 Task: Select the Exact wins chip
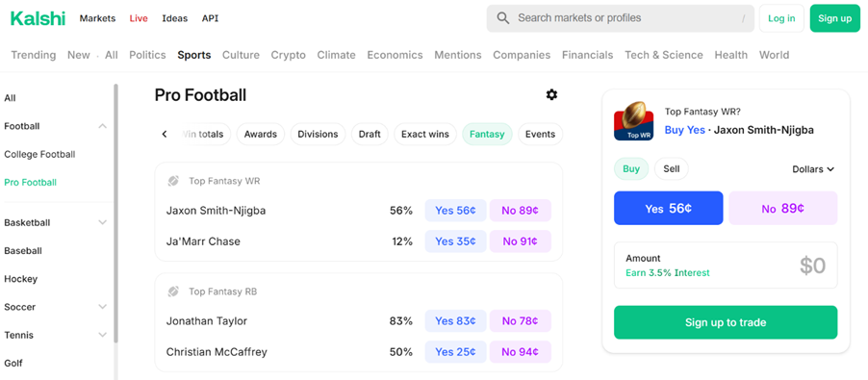425,134
